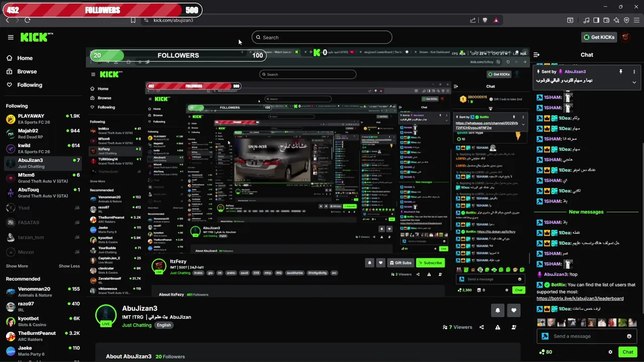Click the kick.com/abujizan3 address bar
The width and height of the screenshot is (644, 362).
click(x=174, y=20)
